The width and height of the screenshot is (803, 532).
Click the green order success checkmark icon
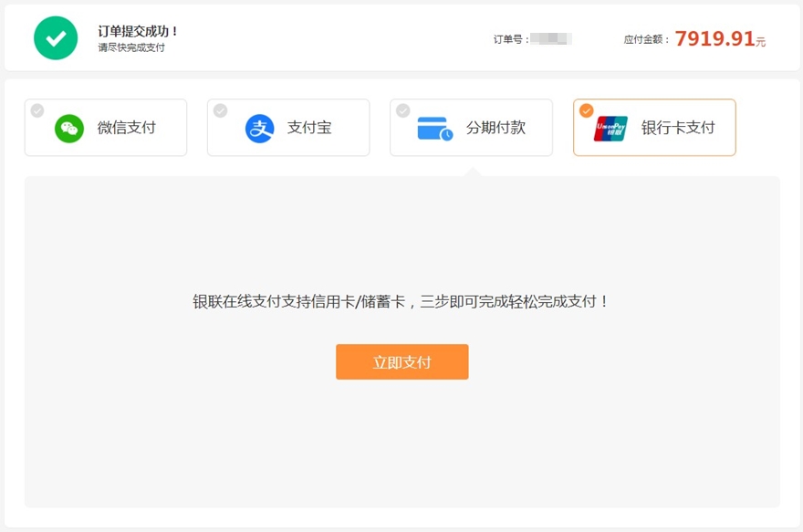(56, 38)
